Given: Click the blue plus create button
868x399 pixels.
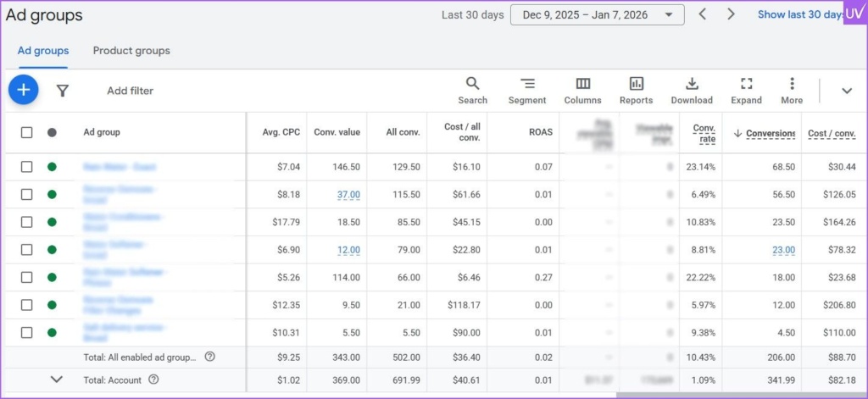Looking at the screenshot, I should tap(24, 90).
